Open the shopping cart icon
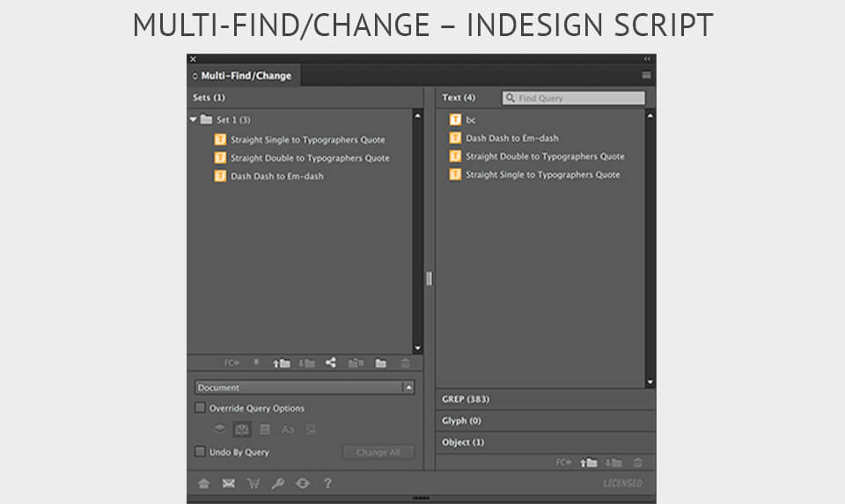Image resolution: width=845 pixels, height=504 pixels. click(x=253, y=484)
